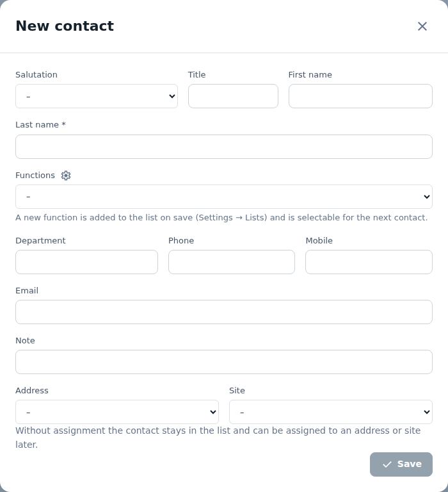Viewport: 448px width, 492px height.
Task: Click the Functions dropdown chevron arrow
Action: (x=427, y=197)
